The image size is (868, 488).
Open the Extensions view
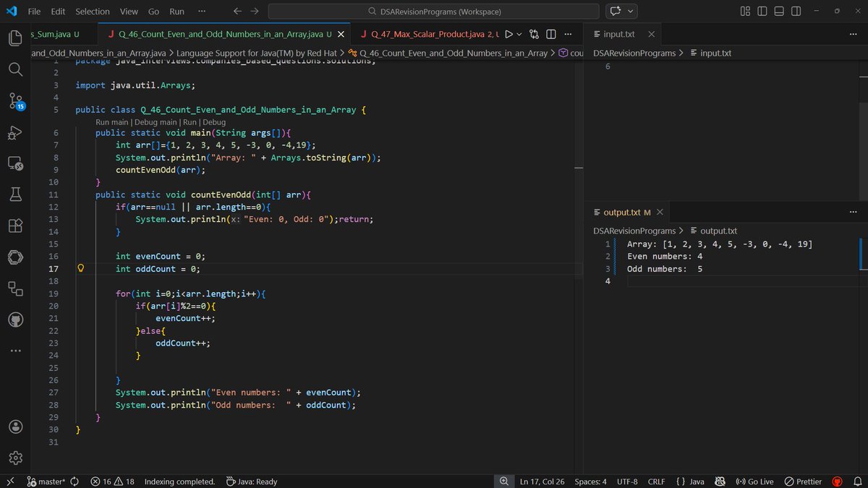coord(16,226)
